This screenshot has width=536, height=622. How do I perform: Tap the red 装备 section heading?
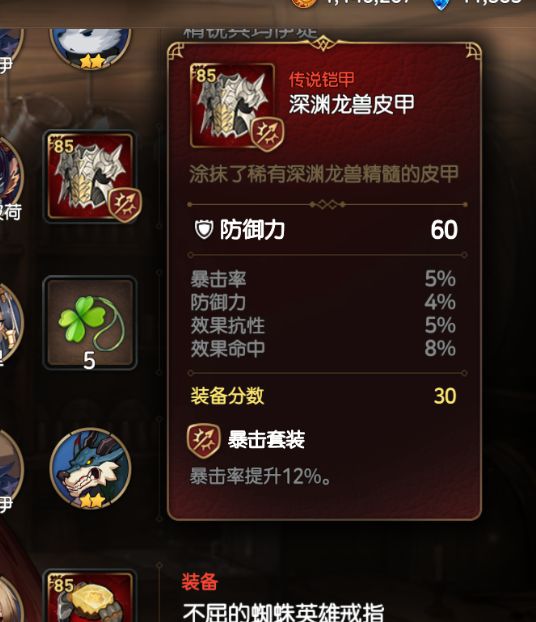tap(200, 582)
